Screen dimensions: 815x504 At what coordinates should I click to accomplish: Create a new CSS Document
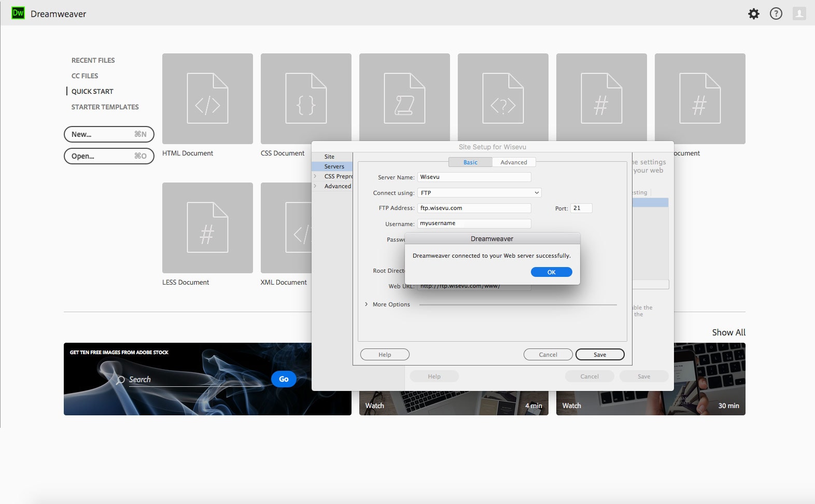coord(306,99)
